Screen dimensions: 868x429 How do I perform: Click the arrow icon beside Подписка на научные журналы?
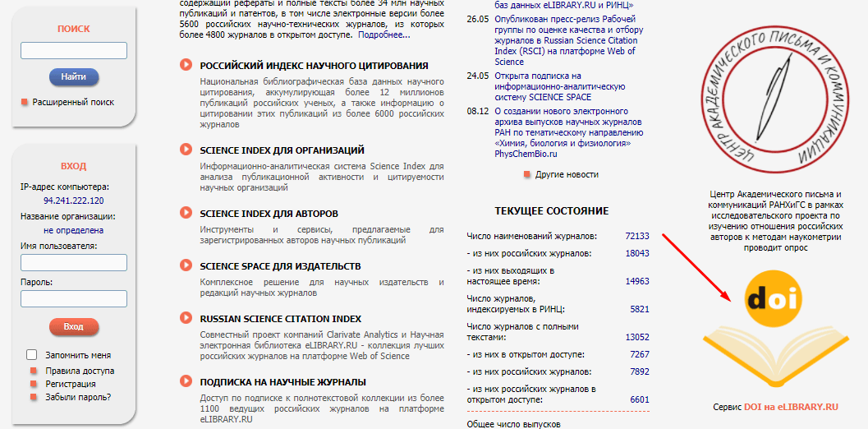click(x=186, y=381)
